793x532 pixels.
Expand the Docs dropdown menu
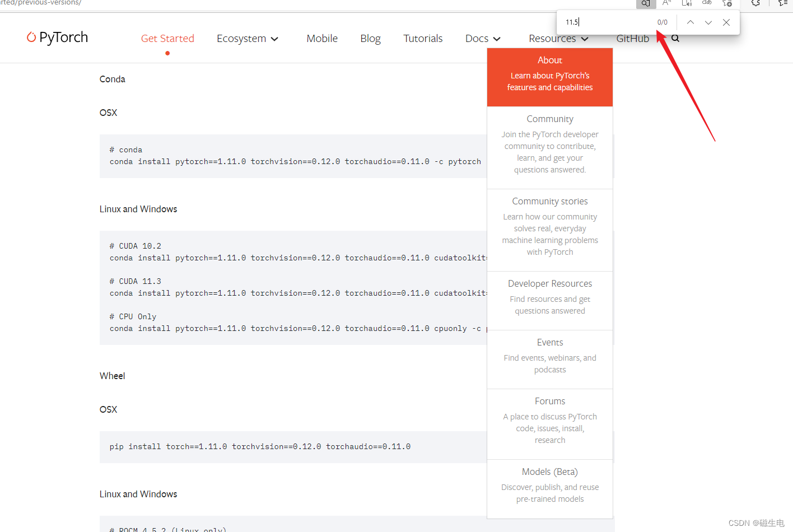click(x=483, y=39)
